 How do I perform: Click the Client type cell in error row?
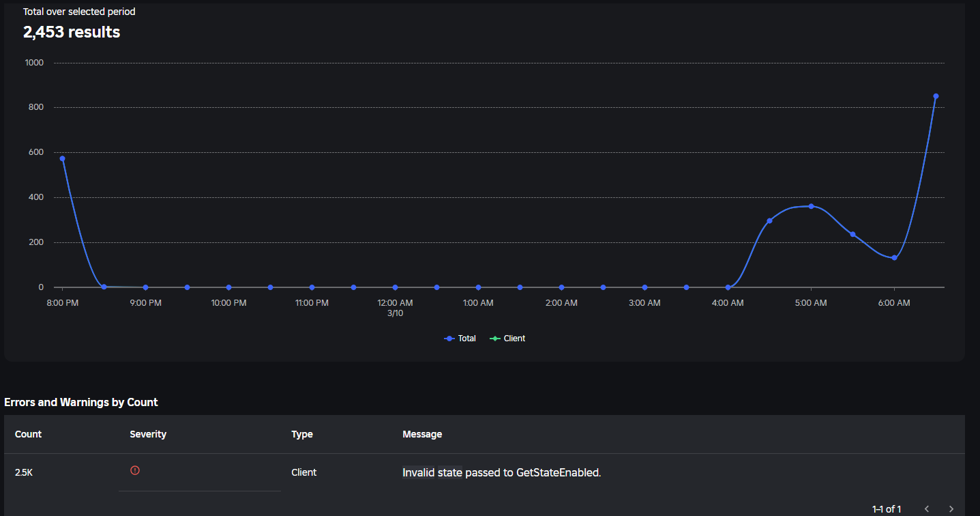click(x=304, y=472)
